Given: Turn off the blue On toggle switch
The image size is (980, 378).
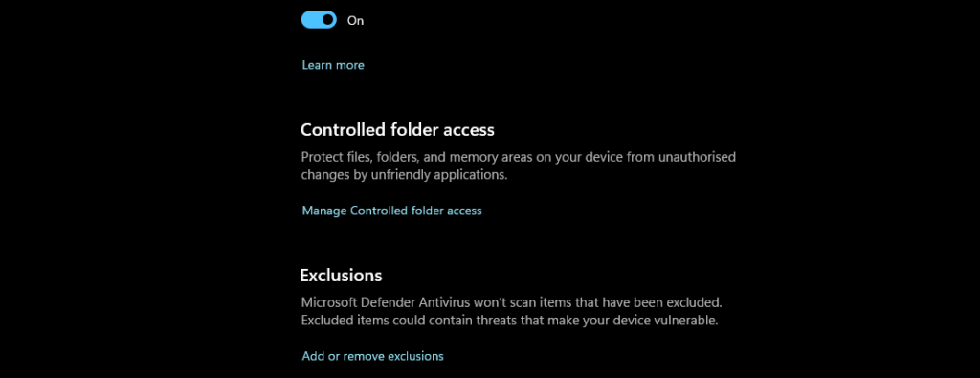Looking at the screenshot, I should coord(319,20).
